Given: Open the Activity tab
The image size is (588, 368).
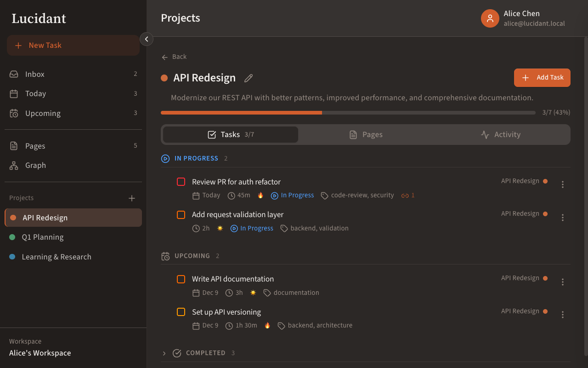Looking at the screenshot, I should point(501,134).
